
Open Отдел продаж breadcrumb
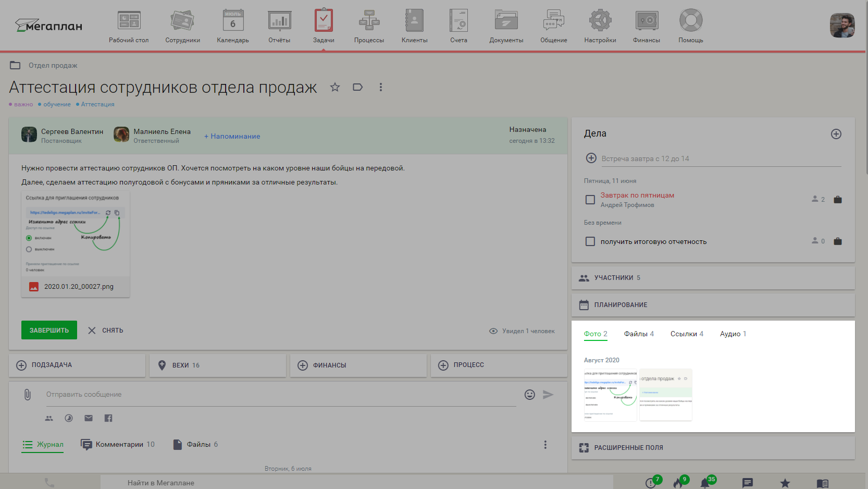click(x=53, y=66)
